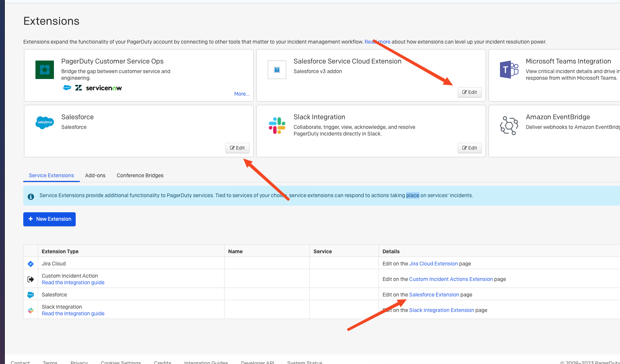This screenshot has width=620, height=364.
Task: Switch to the Service Extensions tab
Action: coord(51,175)
